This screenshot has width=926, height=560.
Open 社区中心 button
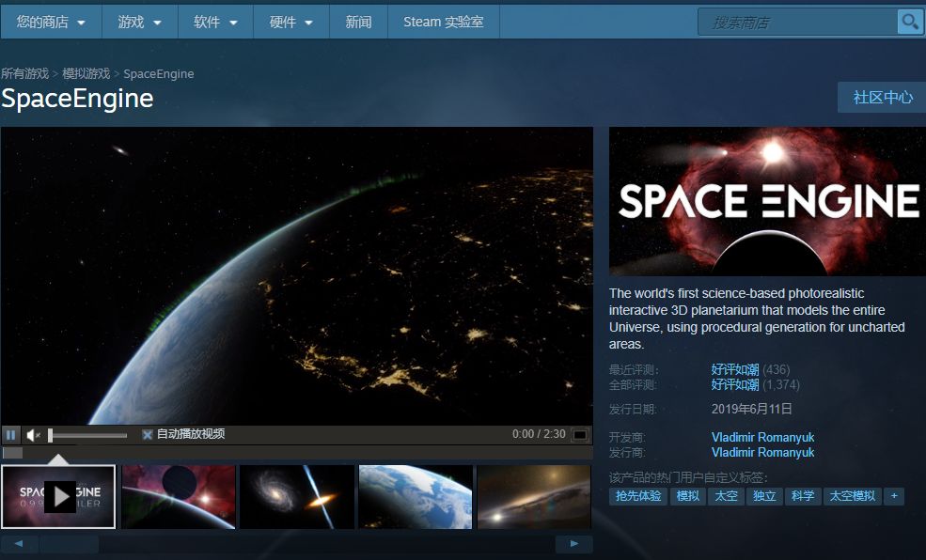click(883, 98)
